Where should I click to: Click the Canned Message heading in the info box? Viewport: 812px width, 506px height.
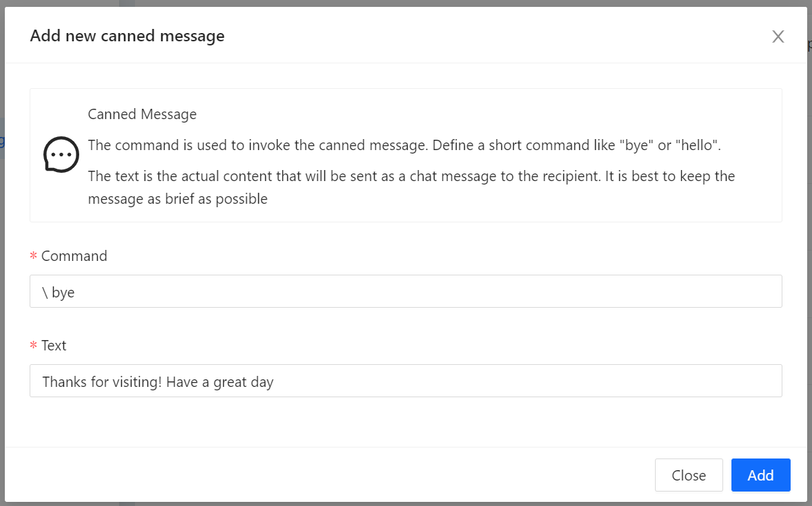[142, 114]
